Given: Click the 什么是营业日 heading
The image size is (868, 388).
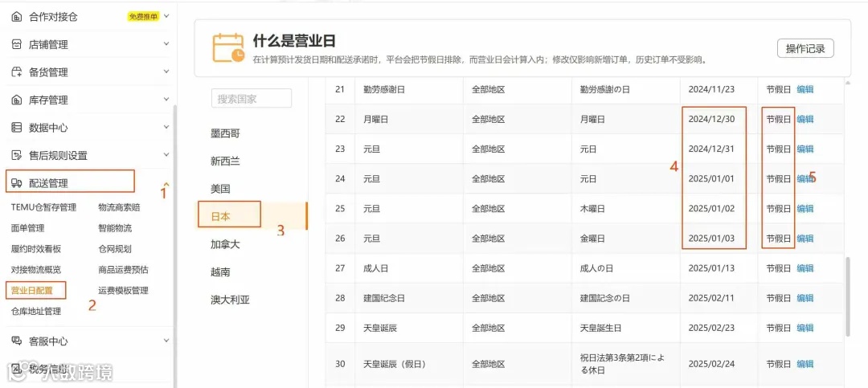Looking at the screenshot, I should 294,40.
